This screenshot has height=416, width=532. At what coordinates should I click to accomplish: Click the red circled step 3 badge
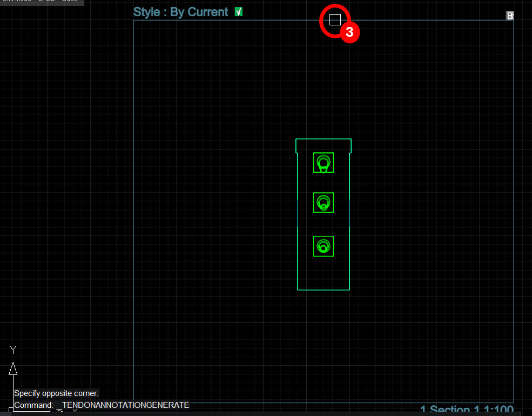point(349,32)
